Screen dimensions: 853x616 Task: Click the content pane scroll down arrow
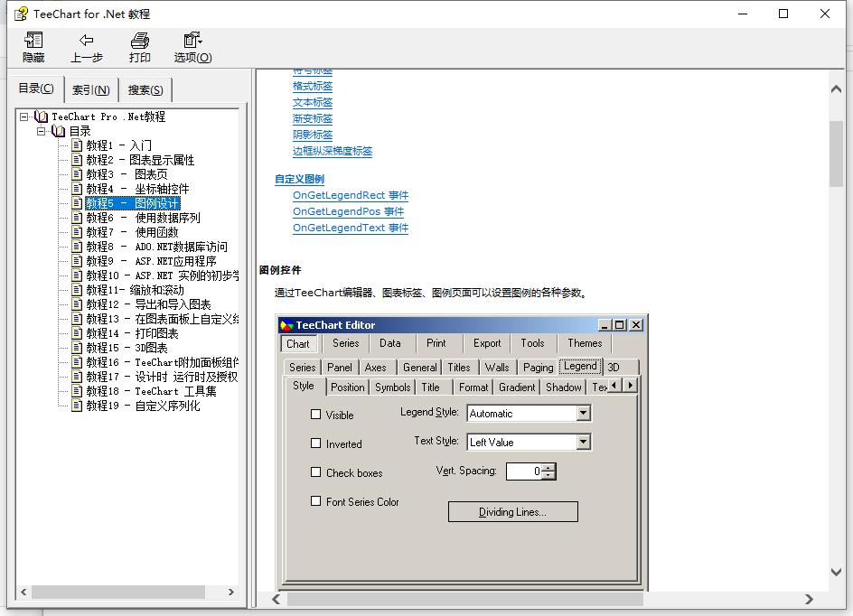(836, 572)
